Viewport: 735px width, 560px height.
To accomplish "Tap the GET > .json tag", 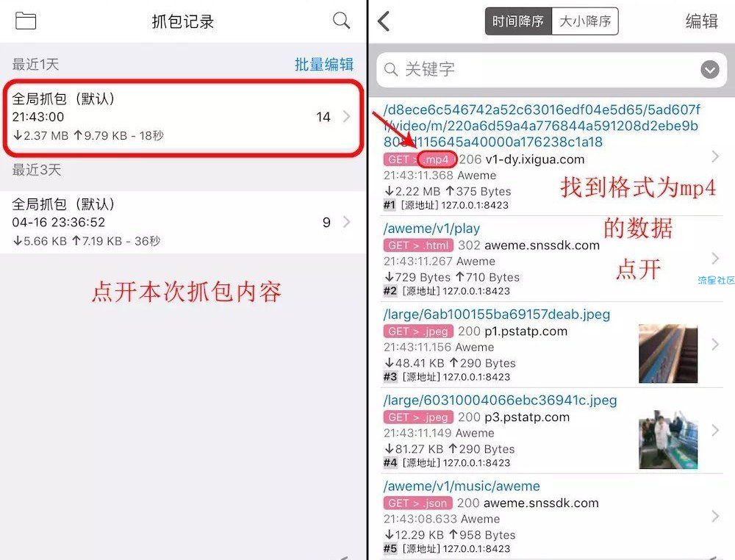I will [x=417, y=503].
